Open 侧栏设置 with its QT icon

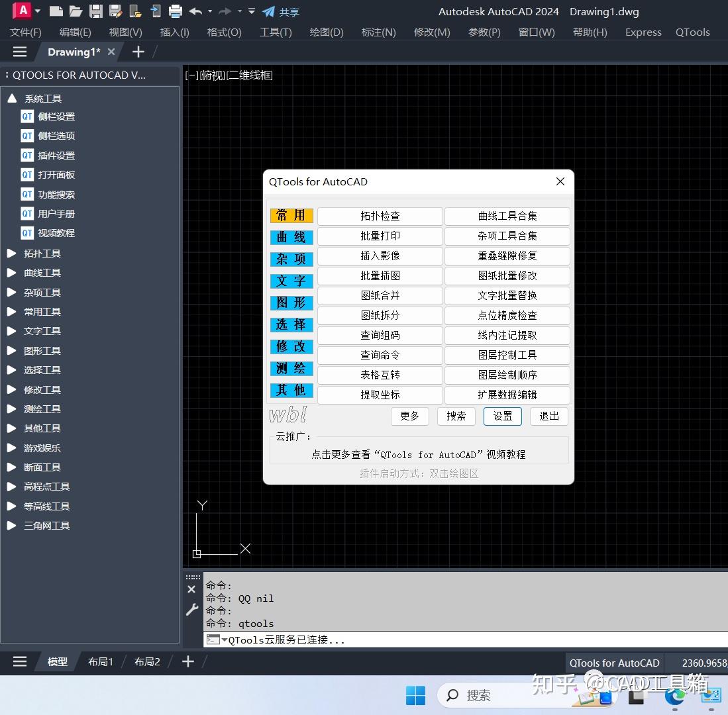(x=28, y=117)
